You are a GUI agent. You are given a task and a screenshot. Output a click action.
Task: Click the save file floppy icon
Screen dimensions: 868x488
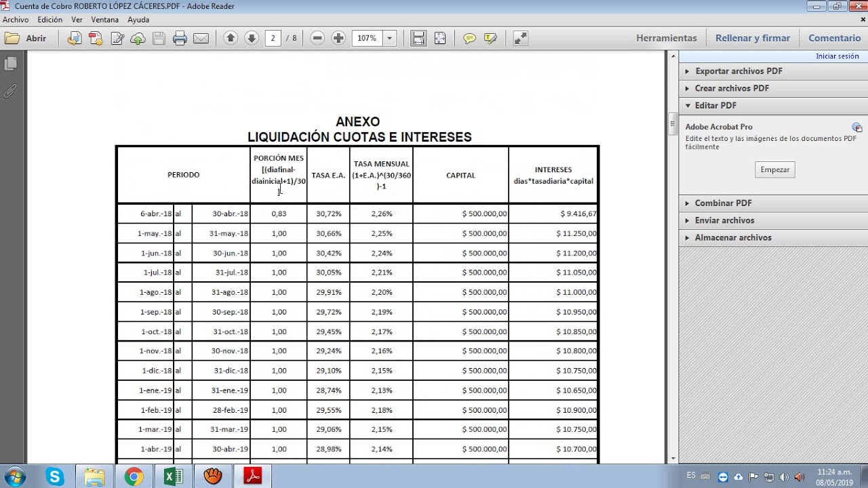(x=159, y=39)
